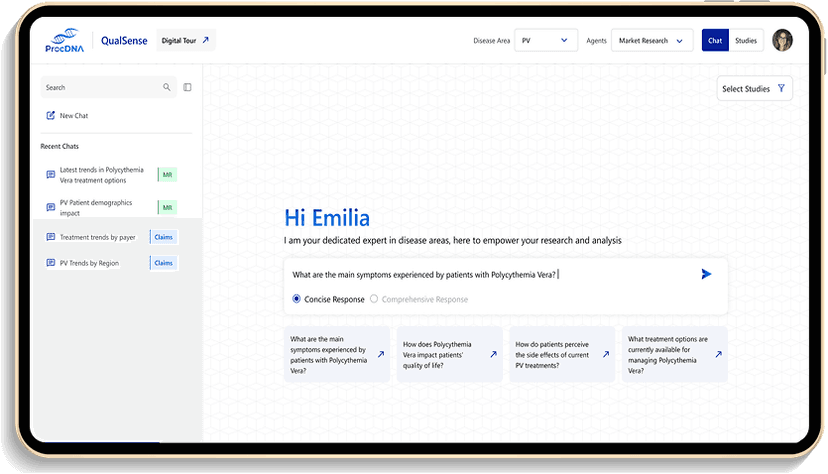Click MR tag on Latest trends chat
This screenshot has width=828, height=474.
click(167, 175)
